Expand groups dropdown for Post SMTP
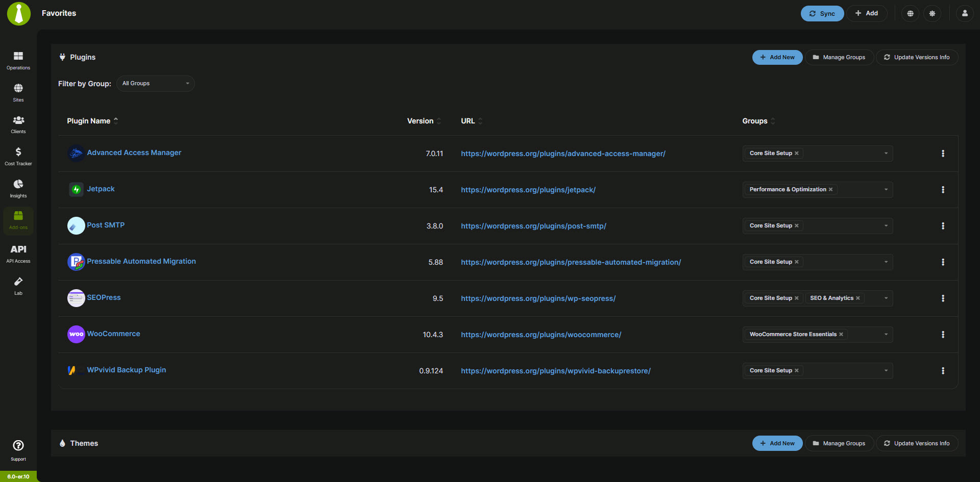 click(886, 226)
